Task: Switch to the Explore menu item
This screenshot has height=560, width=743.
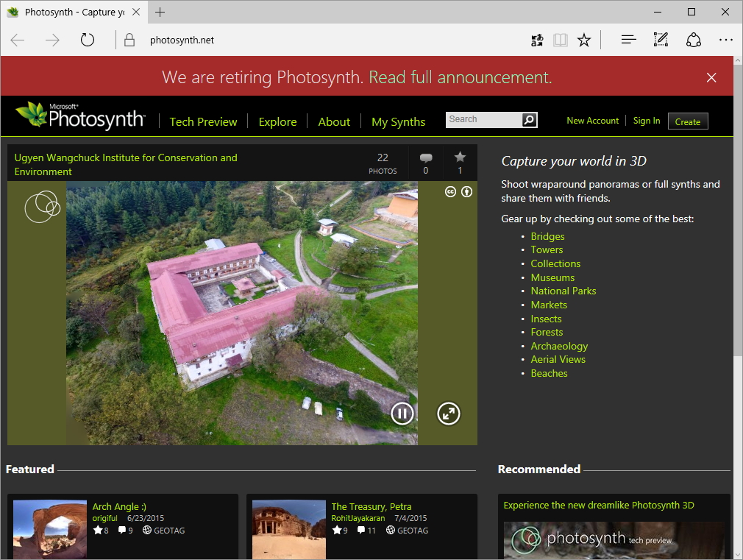Action: point(277,122)
